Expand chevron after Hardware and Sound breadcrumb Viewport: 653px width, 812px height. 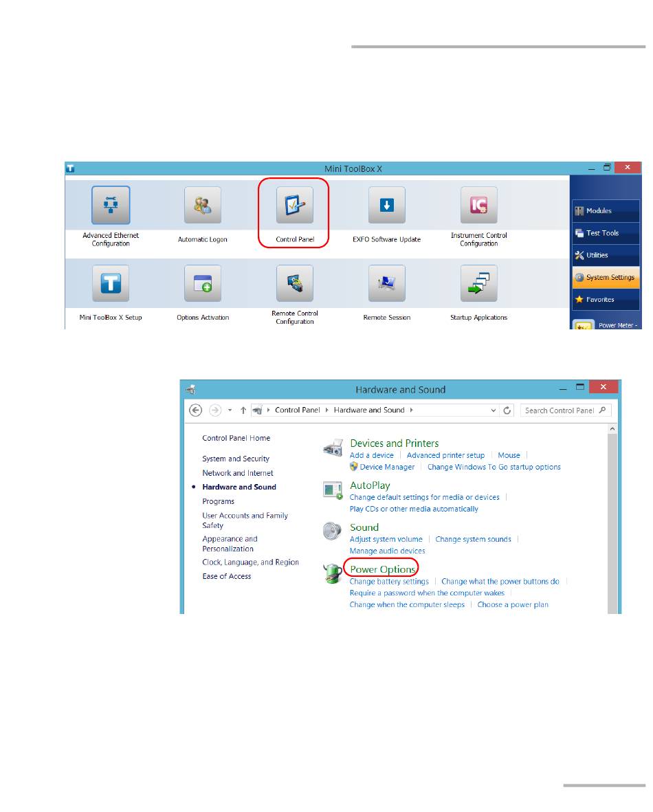click(411, 410)
